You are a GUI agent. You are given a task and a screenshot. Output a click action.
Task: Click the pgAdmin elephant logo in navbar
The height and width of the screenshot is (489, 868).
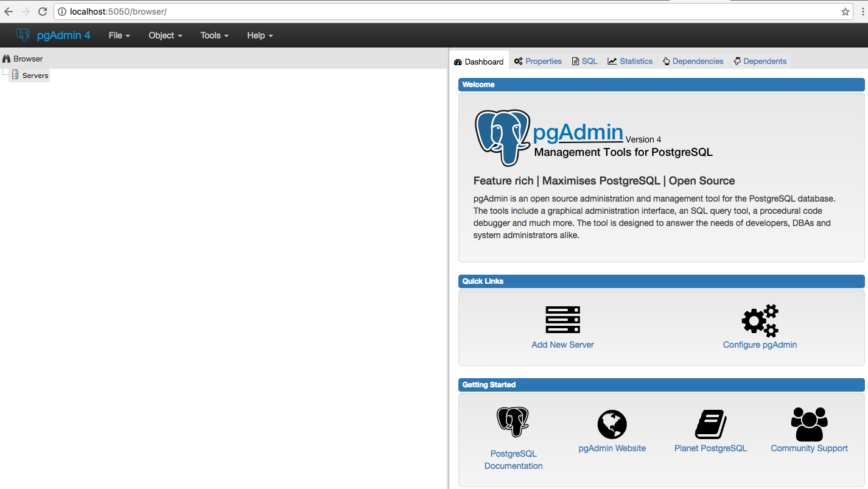click(23, 35)
